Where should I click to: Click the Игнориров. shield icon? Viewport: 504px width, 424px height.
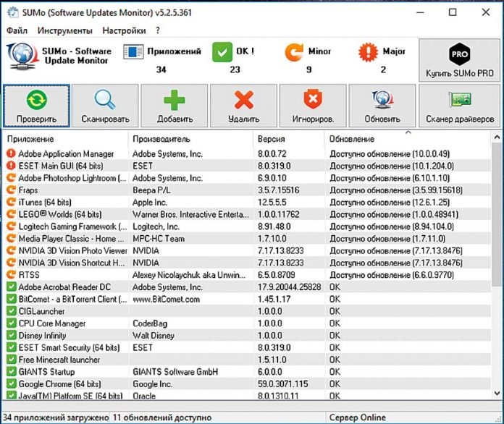[x=313, y=99]
